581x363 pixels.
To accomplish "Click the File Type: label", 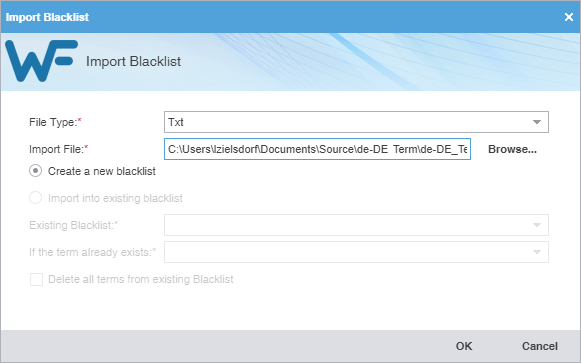I will point(55,122).
